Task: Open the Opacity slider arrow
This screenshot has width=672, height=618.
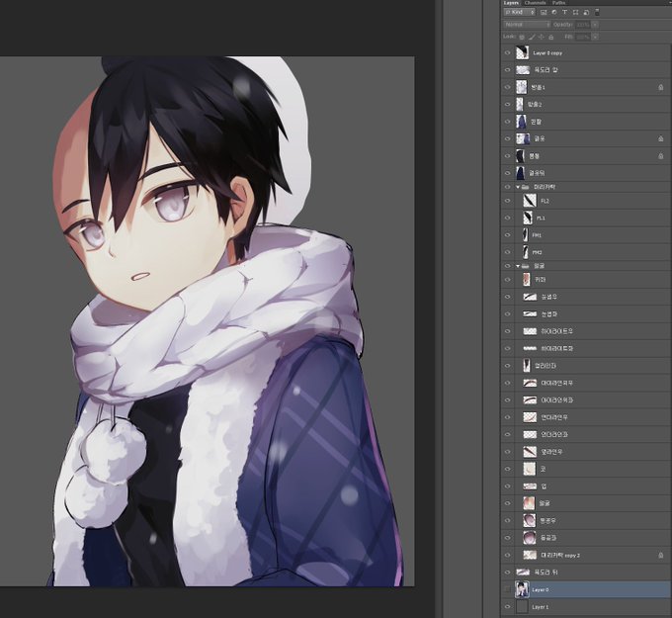Action: coord(595,25)
